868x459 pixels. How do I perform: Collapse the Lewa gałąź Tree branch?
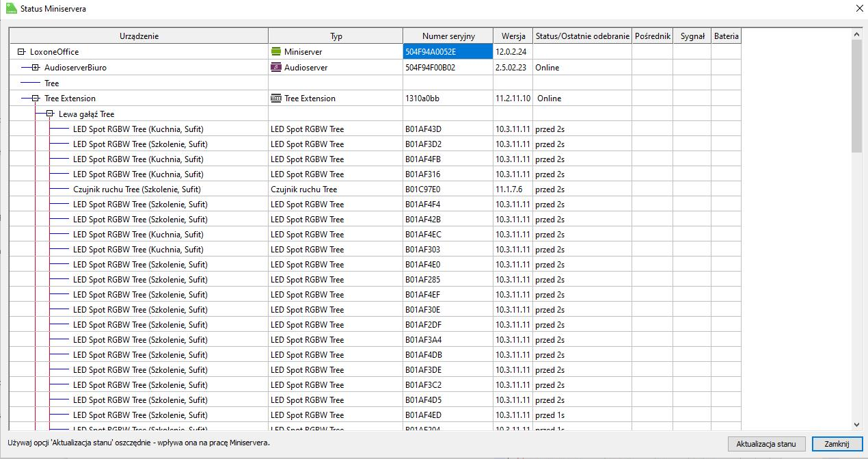point(50,114)
